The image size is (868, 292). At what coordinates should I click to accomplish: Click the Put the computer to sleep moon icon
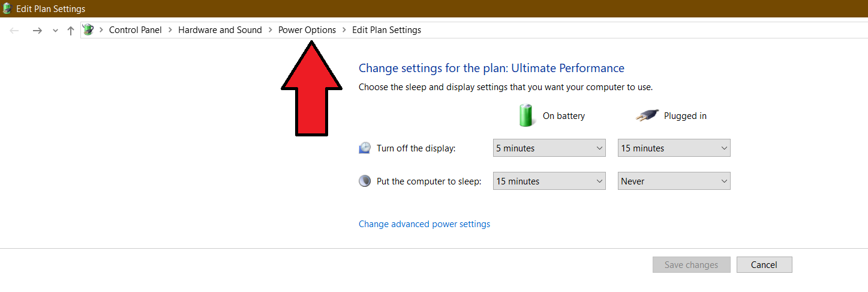point(365,181)
